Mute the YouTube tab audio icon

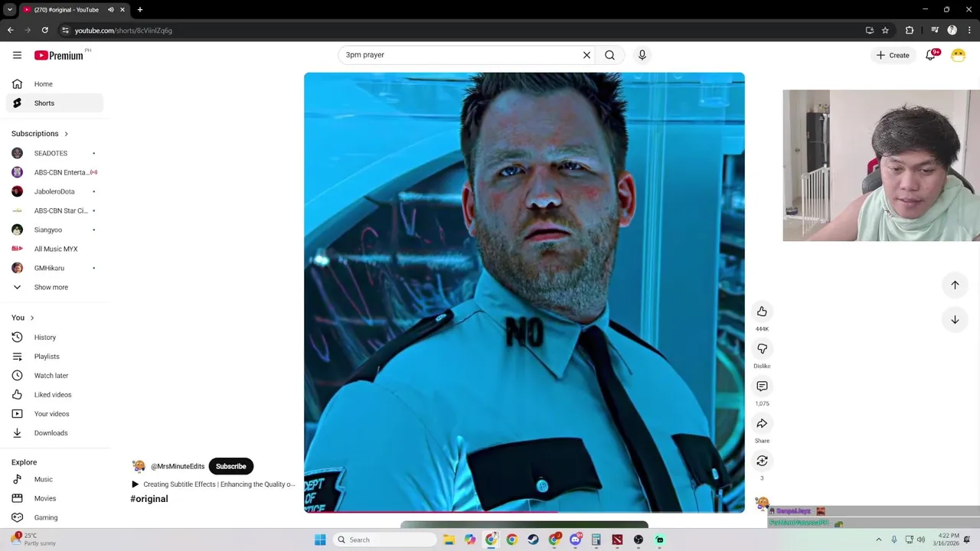coord(110,10)
